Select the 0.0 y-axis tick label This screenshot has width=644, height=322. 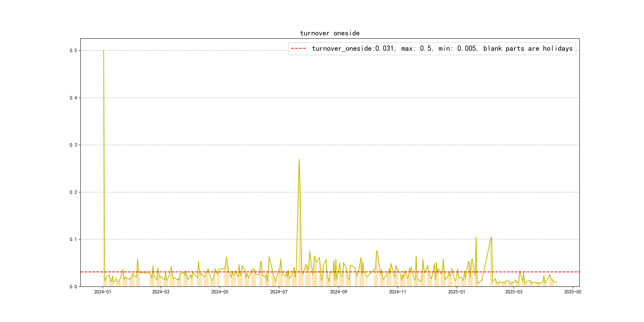pyautogui.click(x=73, y=286)
